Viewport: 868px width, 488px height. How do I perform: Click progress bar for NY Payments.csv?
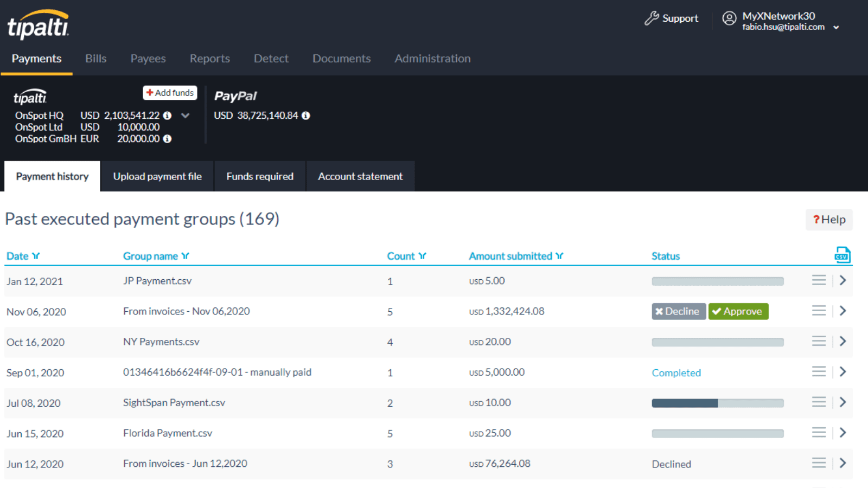click(718, 342)
